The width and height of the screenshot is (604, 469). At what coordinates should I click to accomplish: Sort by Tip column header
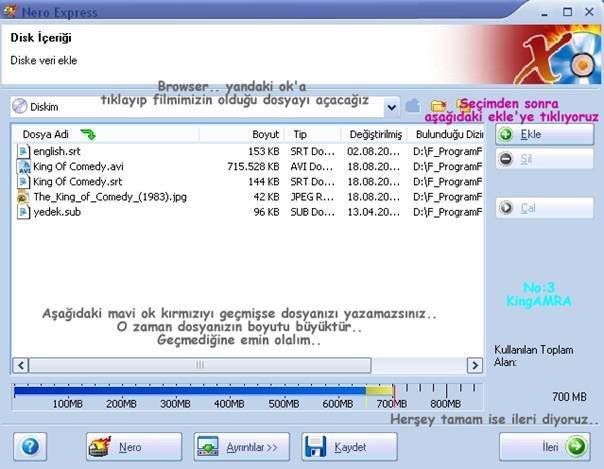point(312,134)
